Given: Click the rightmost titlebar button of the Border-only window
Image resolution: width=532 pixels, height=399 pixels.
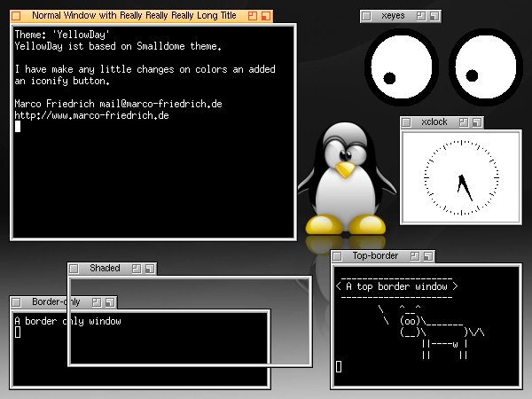Looking at the screenshot, I should click(110, 302).
